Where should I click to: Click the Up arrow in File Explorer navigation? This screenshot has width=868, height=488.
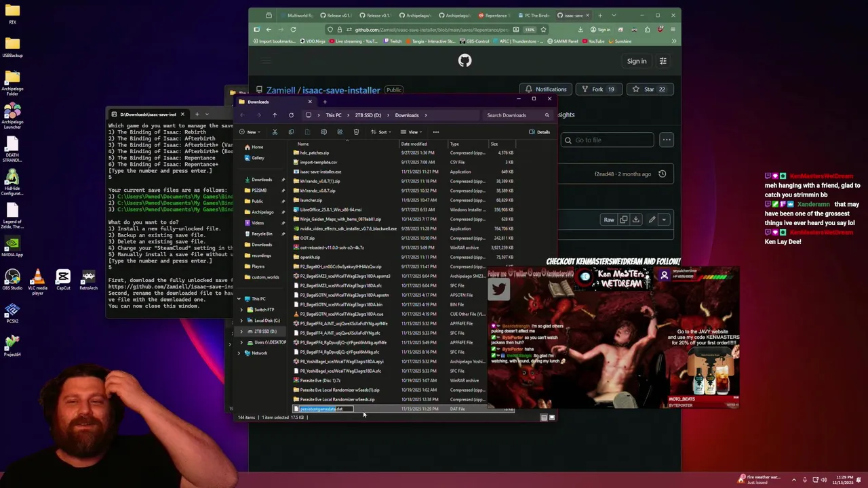pos(275,115)
